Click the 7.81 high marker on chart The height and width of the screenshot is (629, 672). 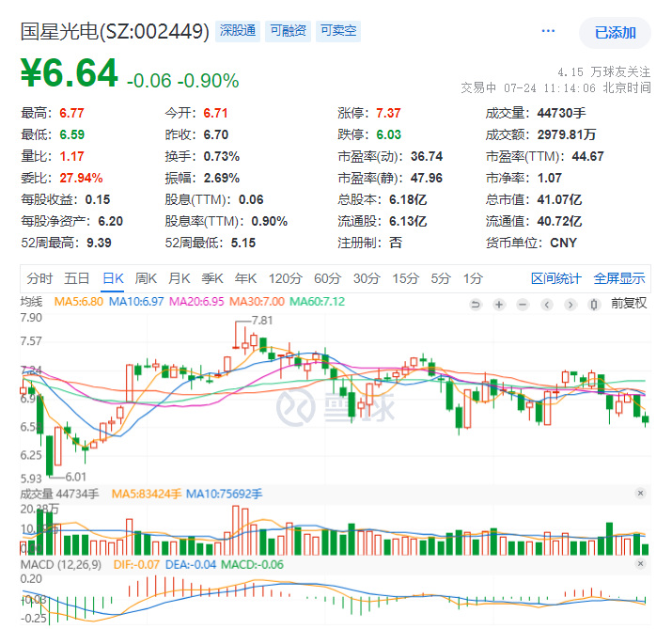(x=262, y=321)
